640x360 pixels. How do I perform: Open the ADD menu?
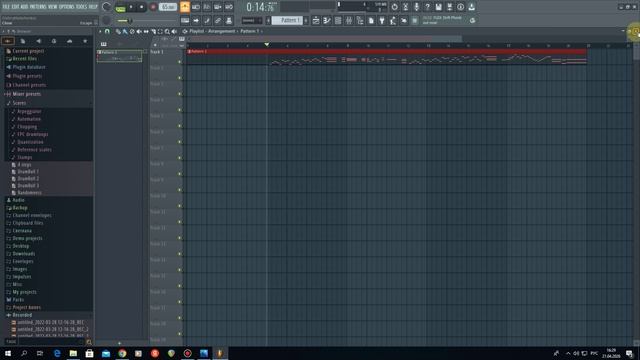[x=24, y=7]
